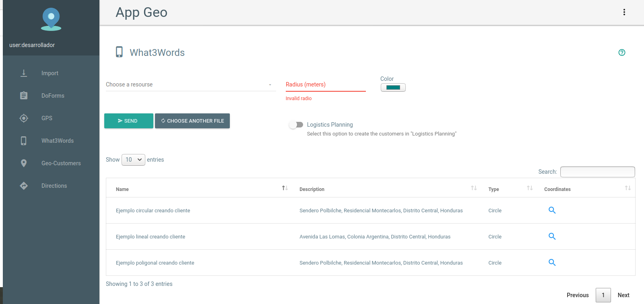The height and width of the screenshot is (304, 644).
Task: Open Geo-Customers from the sidebar
Action: [61, 163]
